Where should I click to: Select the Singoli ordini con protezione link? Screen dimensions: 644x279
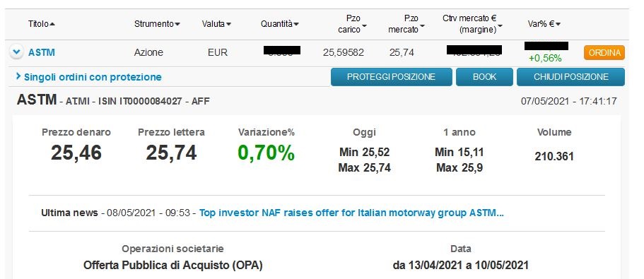(93, 77)
